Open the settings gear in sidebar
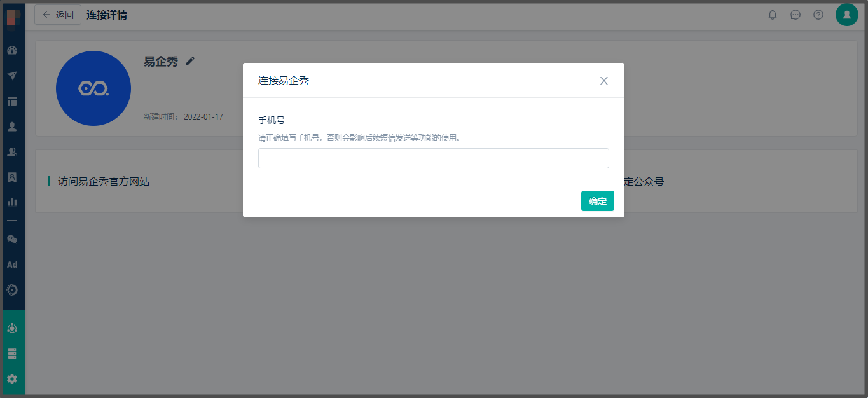This screenshot has width=868, height=398. (x=12, y=379)
